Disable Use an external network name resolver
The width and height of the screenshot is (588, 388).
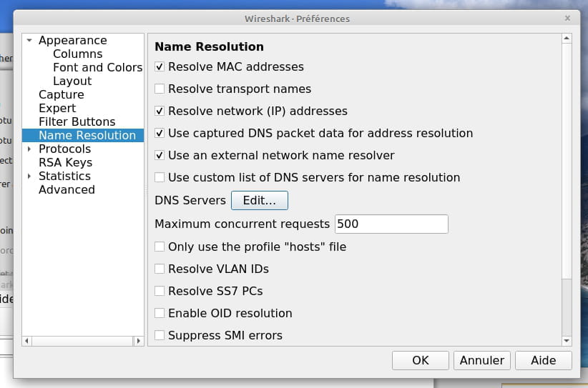(160, 155)
